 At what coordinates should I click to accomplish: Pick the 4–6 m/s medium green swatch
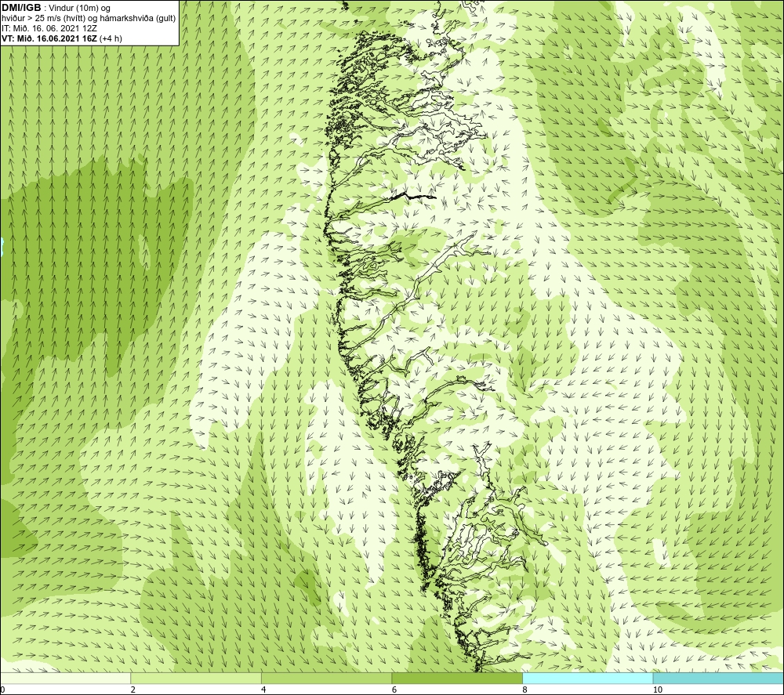(326, 678)
